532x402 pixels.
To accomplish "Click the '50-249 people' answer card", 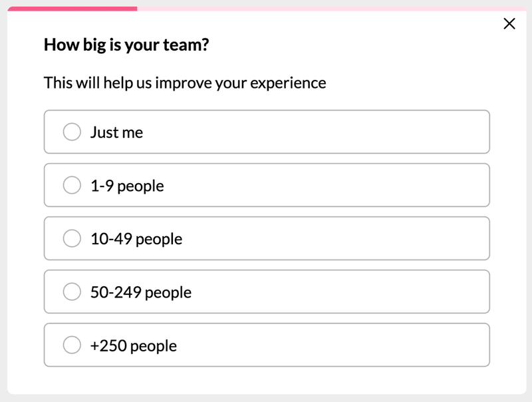I will coord(266,292).
